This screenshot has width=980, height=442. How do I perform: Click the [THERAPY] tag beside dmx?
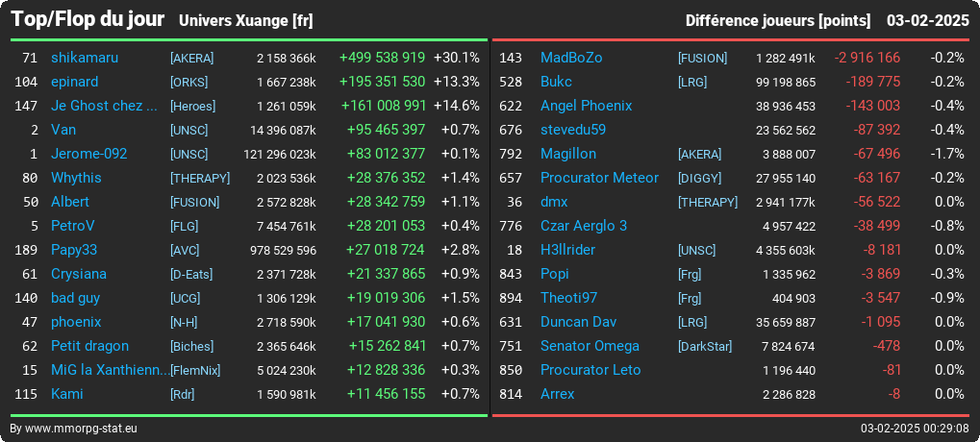point(708,203)
